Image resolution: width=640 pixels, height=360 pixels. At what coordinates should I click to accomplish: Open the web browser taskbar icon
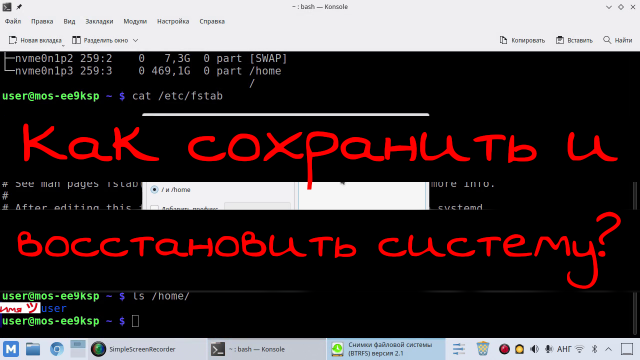(x=57, y=349)
